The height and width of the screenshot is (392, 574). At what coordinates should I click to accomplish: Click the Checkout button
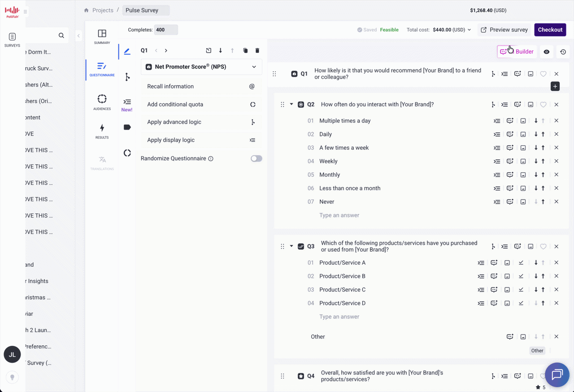point(550,30)
